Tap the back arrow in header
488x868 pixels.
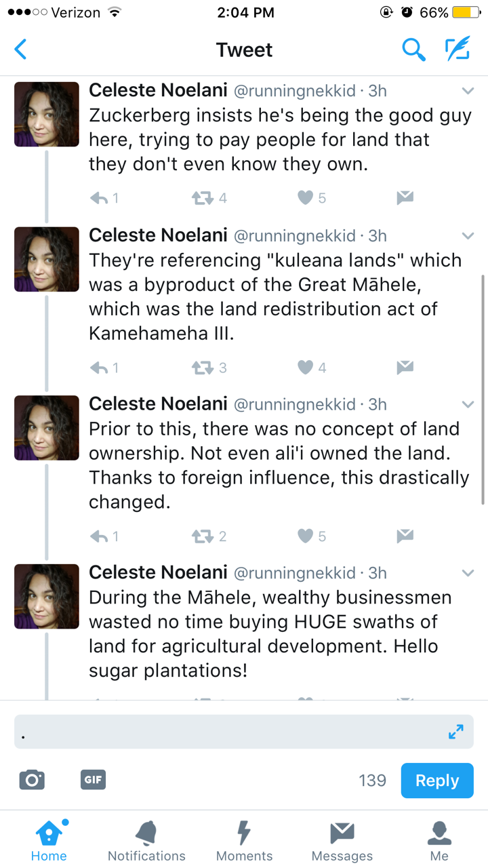pyautogui.click(x=21, y=50)
